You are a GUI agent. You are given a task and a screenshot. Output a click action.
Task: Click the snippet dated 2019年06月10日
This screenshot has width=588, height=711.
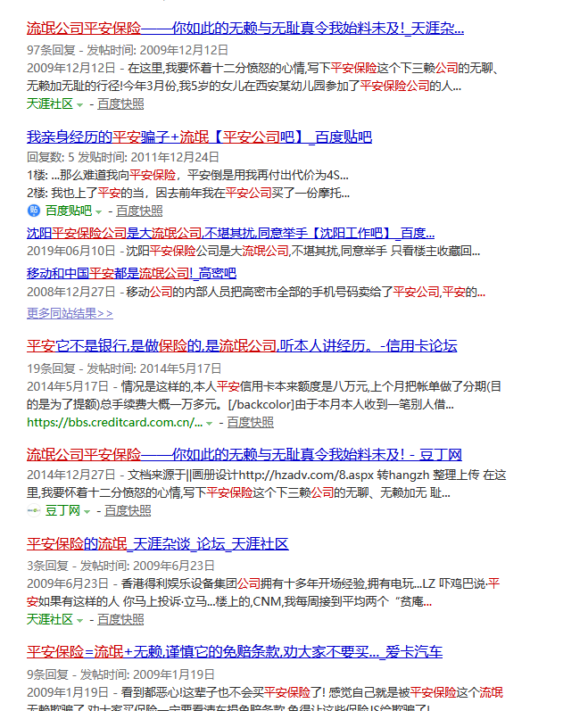coord(253,251)
